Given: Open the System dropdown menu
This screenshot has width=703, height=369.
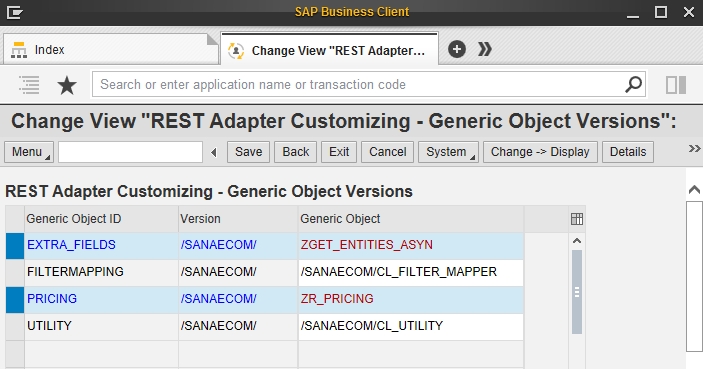Looking at the screenshot, I should [x=448, y=152].
